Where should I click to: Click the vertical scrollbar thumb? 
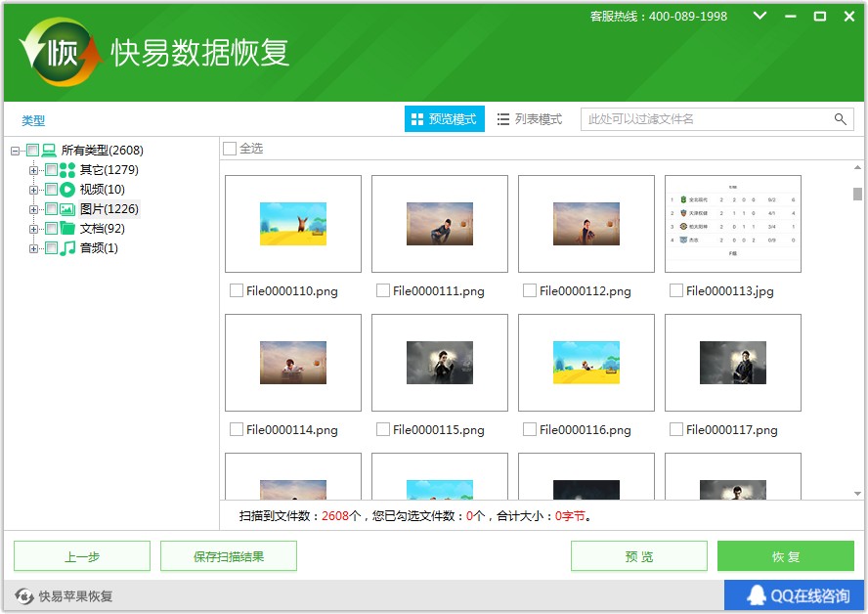[857, 194]
